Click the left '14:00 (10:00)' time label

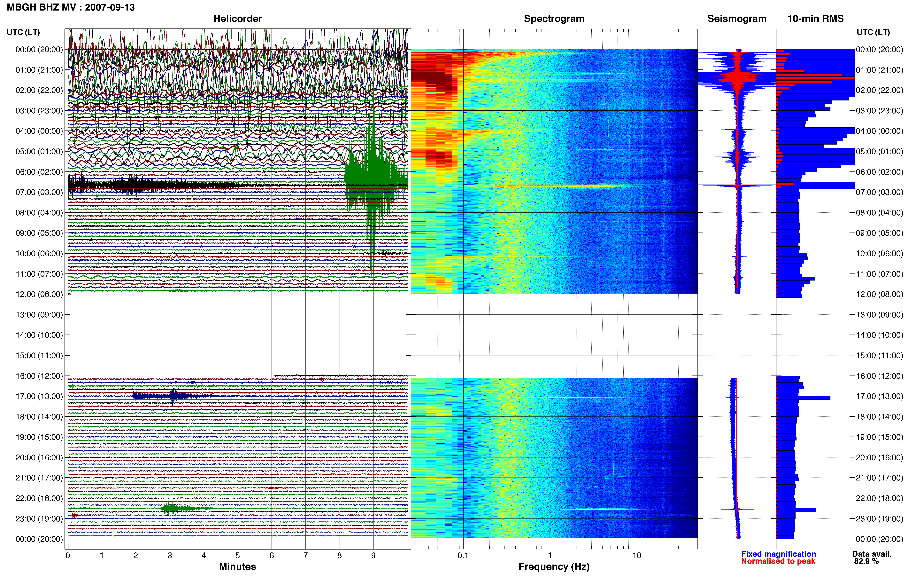(x=39, y=335)
